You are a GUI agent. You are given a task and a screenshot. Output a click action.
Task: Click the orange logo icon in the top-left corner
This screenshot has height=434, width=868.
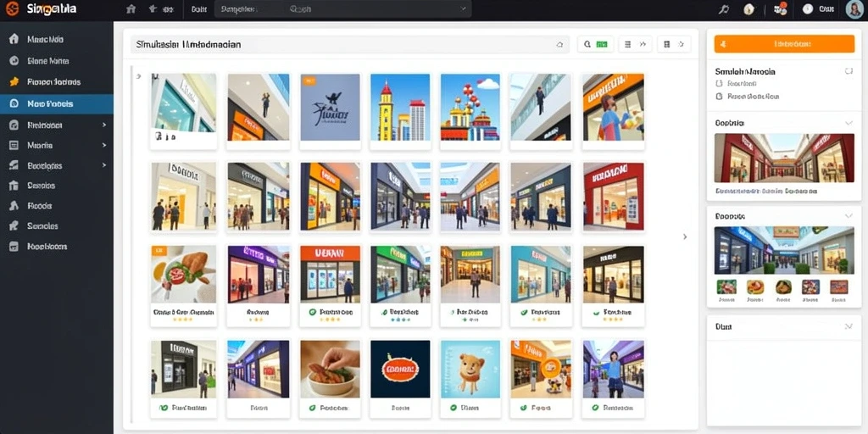click(12, 8)
